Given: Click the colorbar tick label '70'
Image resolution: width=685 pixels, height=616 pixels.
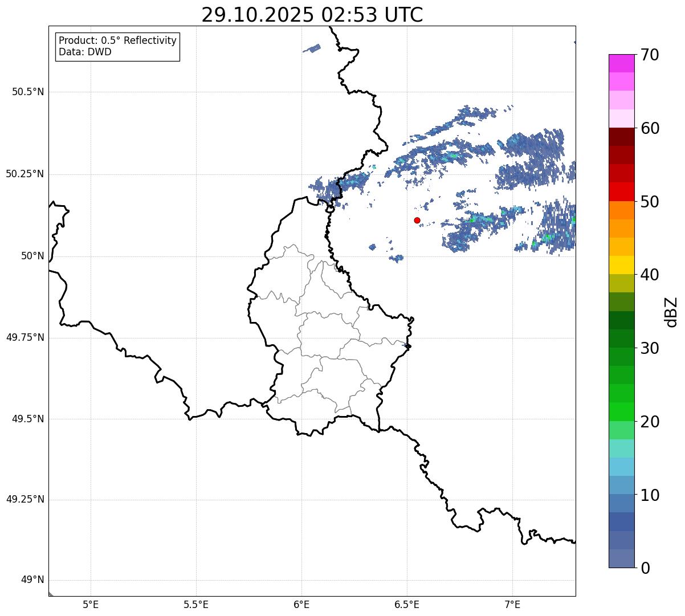Looking at the screenshot, I should [x=649, y=55].
